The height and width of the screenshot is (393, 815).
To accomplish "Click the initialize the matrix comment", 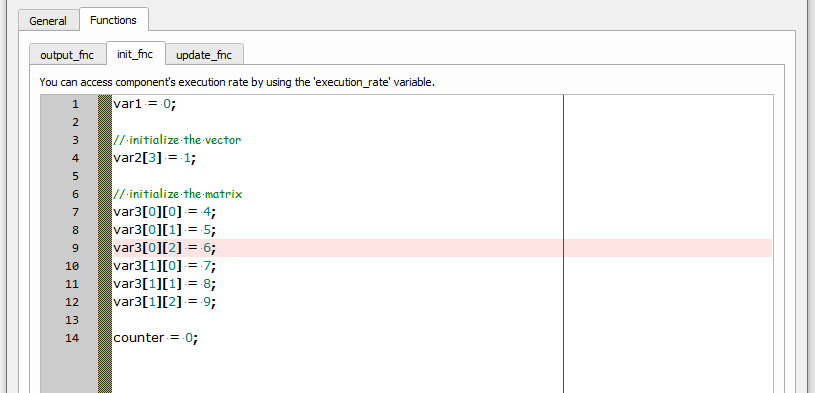I will tap(178, 194).
